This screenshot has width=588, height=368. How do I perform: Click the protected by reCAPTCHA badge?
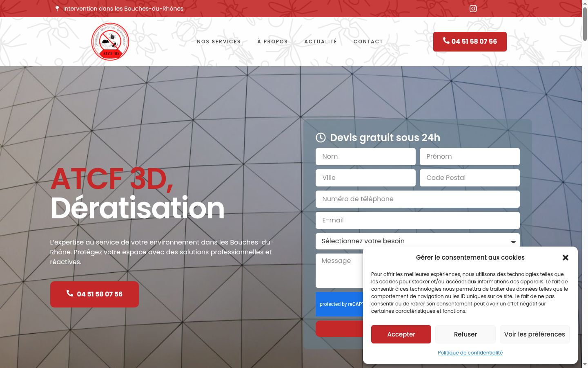pyautogui.click(x=339, y=304)
